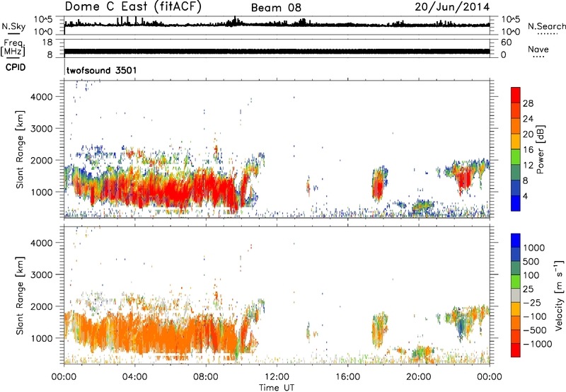Viewport: 566px width, 392px height.
Task: Pick the red top segment of power colorbar
Action: 516,96
